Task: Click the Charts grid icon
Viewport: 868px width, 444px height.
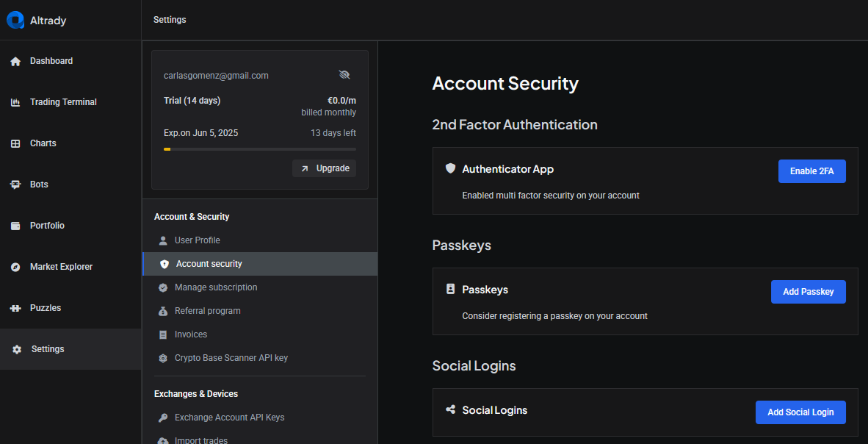Action: pyautogui.click(x=15, y=143)
